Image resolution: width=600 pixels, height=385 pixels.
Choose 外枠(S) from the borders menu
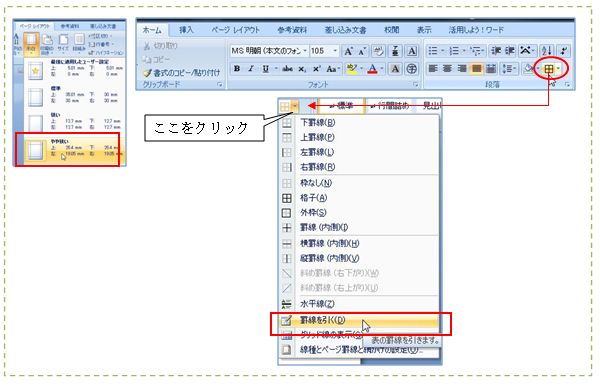coord(359,212)
